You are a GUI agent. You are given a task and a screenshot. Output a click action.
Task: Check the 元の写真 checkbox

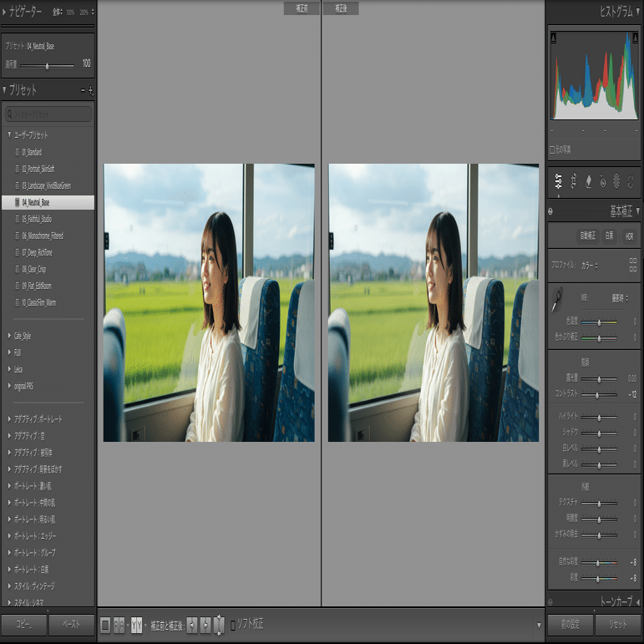(x=552, y=150)
